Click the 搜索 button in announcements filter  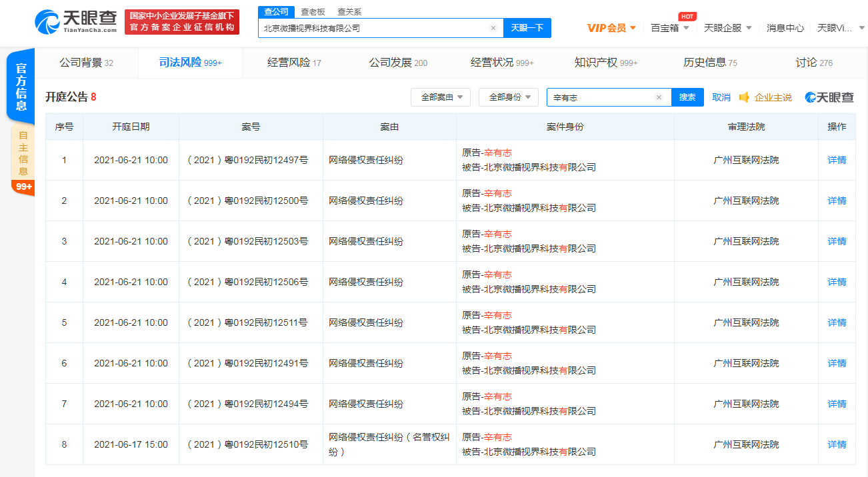pos(687,97)
